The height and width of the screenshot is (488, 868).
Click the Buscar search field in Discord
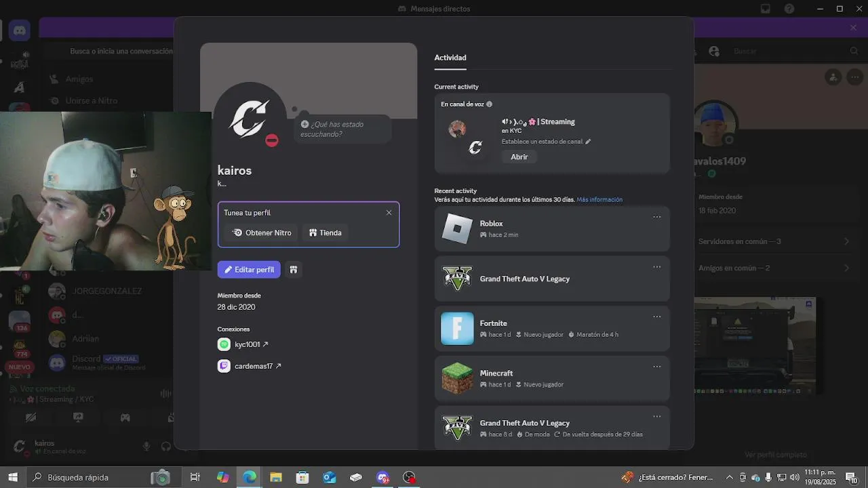pyautogui.click(x=797, y=51)
